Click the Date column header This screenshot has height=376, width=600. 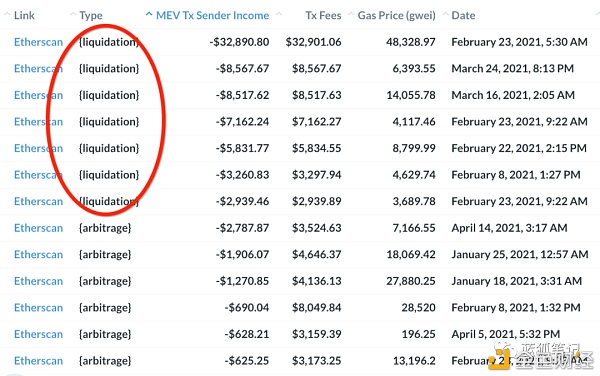point(463,15)
